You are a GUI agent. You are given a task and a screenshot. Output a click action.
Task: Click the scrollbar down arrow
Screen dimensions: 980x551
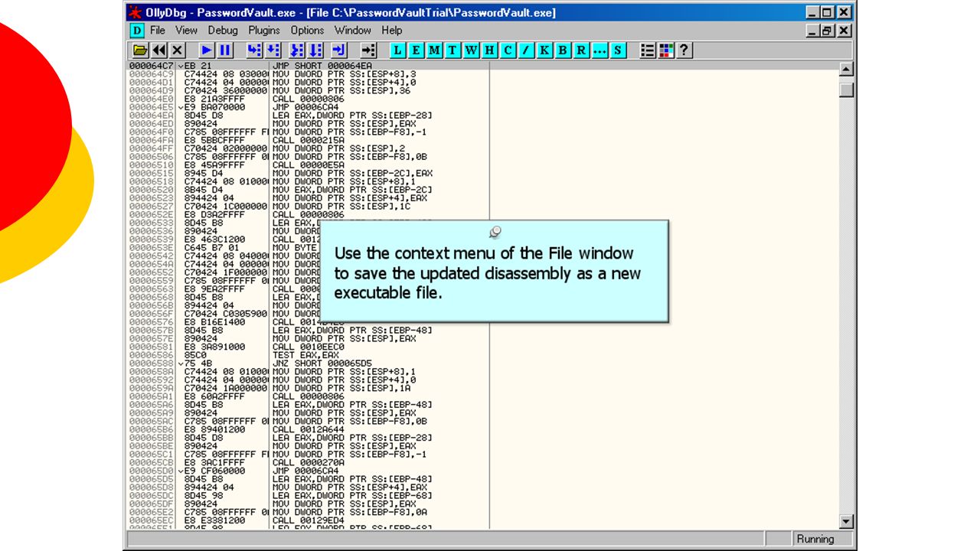click(x=846, y=522)
